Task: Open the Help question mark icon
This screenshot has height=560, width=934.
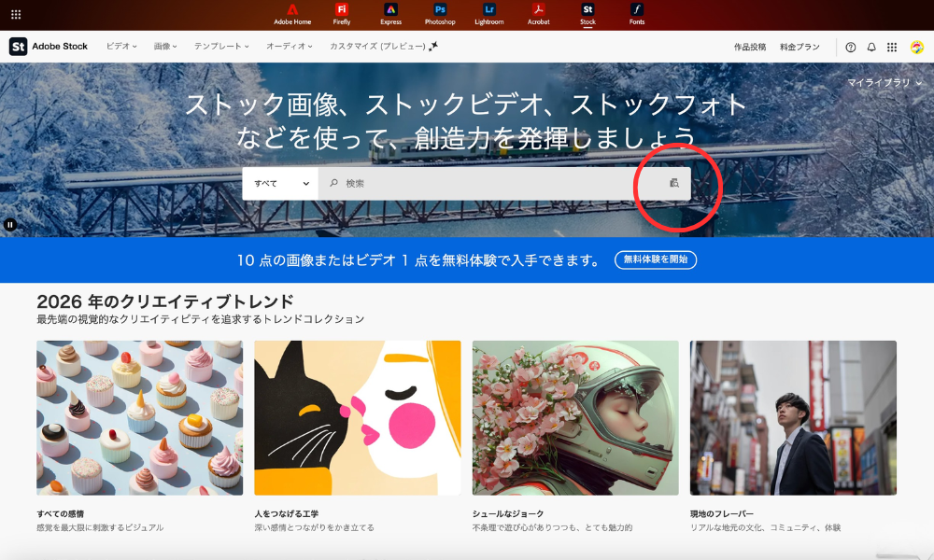Action: coord(849,47)
